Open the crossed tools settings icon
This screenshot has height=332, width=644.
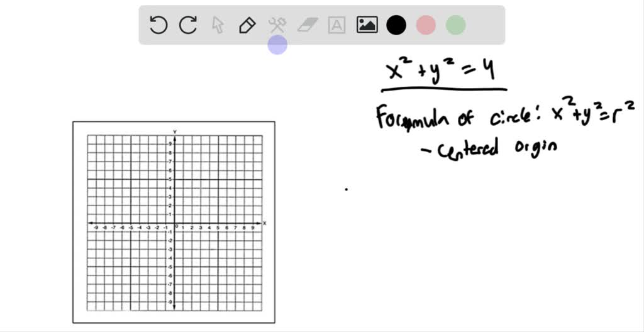[x=277, y=25]
